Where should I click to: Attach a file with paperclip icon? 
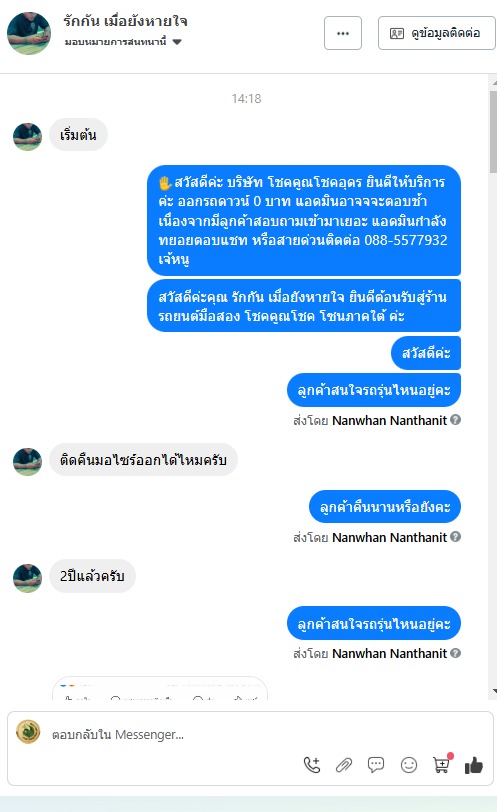coord(344,765)
